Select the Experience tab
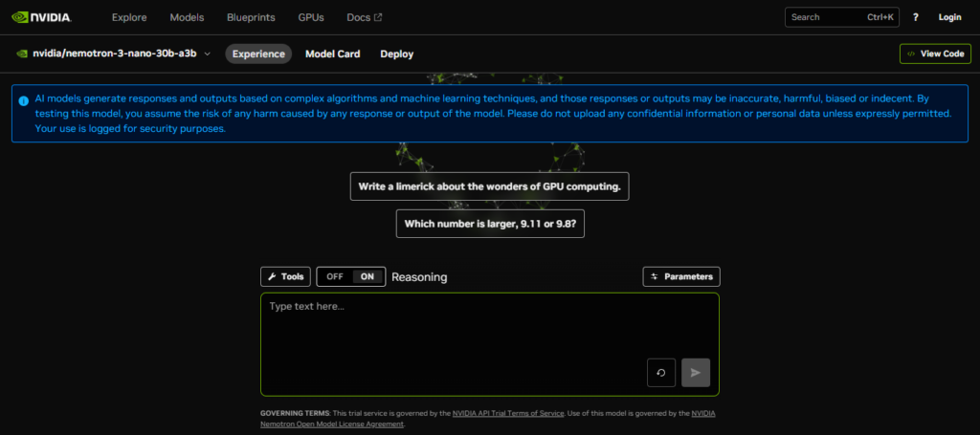Image resolution: width=980 pixels, height=435 pixels. pyautogui.click(x=258, y=54)
